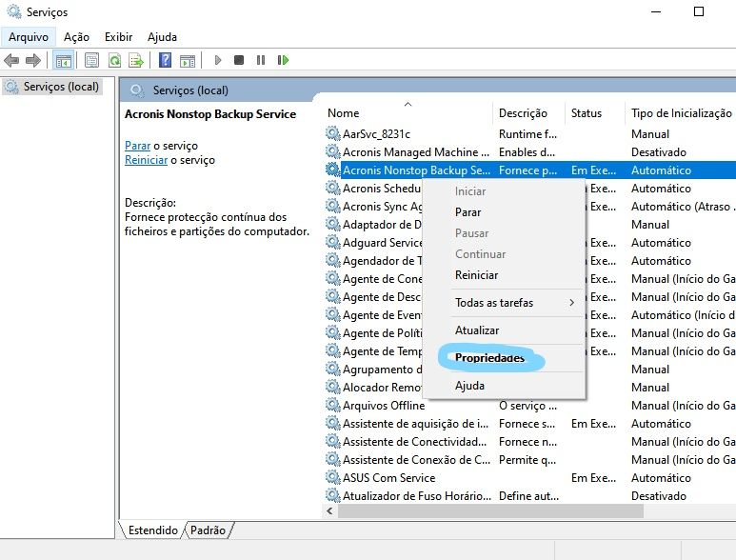Click gear icon of AarSvc_8231c
Image resolution: width=736 pixels, height=560 pixels.
coord(333,133)
